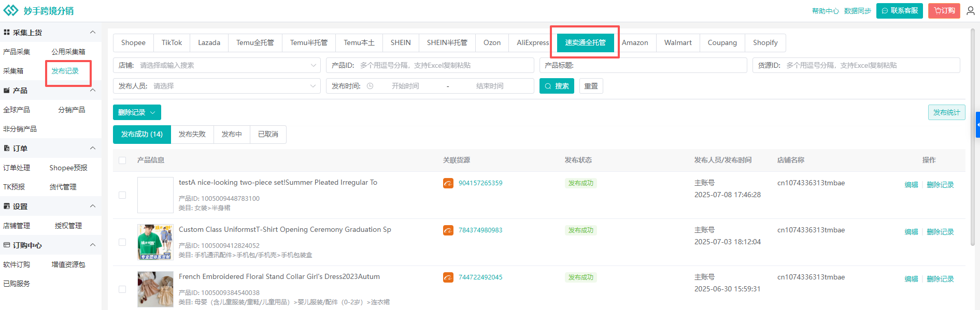Click the 货源ID input field

pos(856,65)
